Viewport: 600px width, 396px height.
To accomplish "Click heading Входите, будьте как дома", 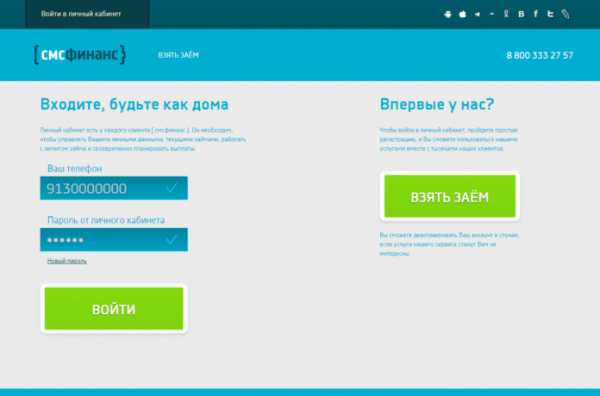I will coord(134,104).
